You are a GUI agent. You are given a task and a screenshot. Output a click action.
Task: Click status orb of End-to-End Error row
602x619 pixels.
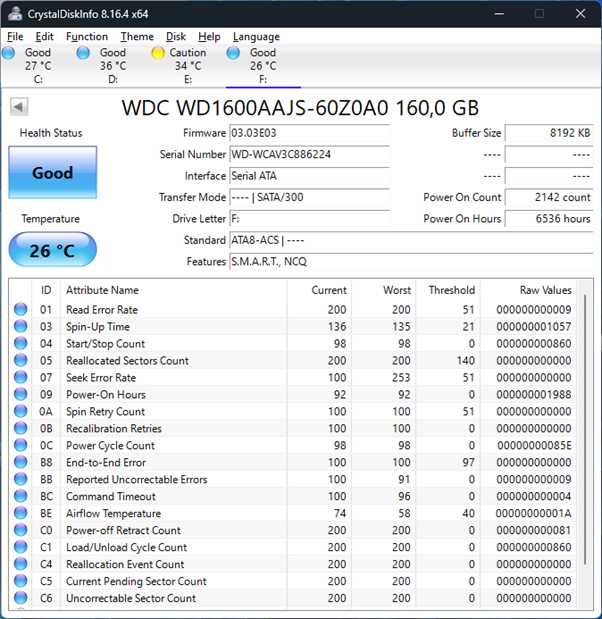coord(21,462)
